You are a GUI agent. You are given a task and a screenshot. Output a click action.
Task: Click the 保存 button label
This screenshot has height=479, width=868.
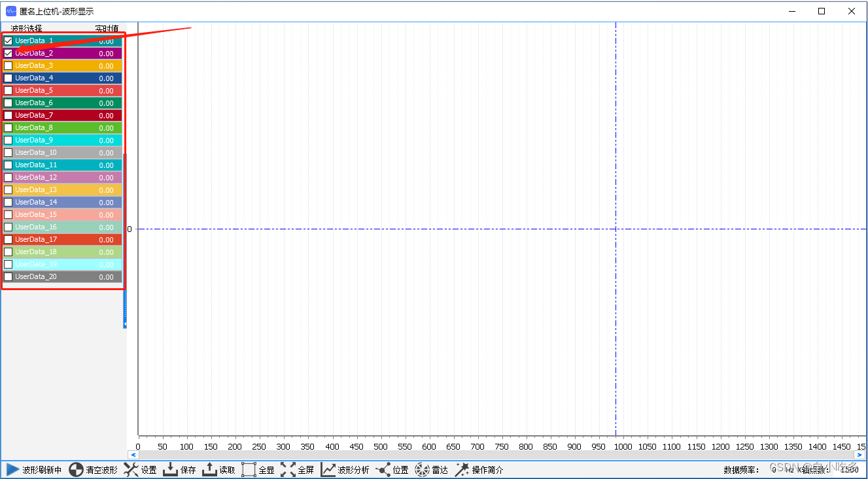188,470
